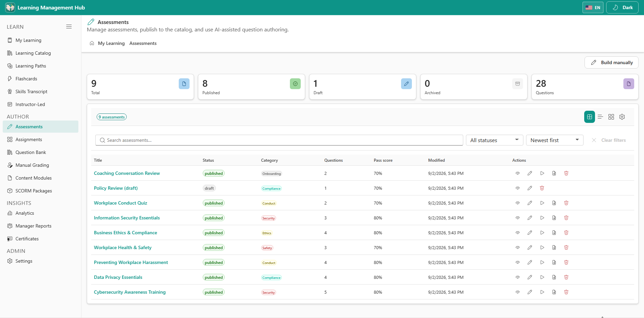644x318 pixels.
Task: Preview Preventing Workplace Harassment via eye icon
Action: click(x=518, y=262)
